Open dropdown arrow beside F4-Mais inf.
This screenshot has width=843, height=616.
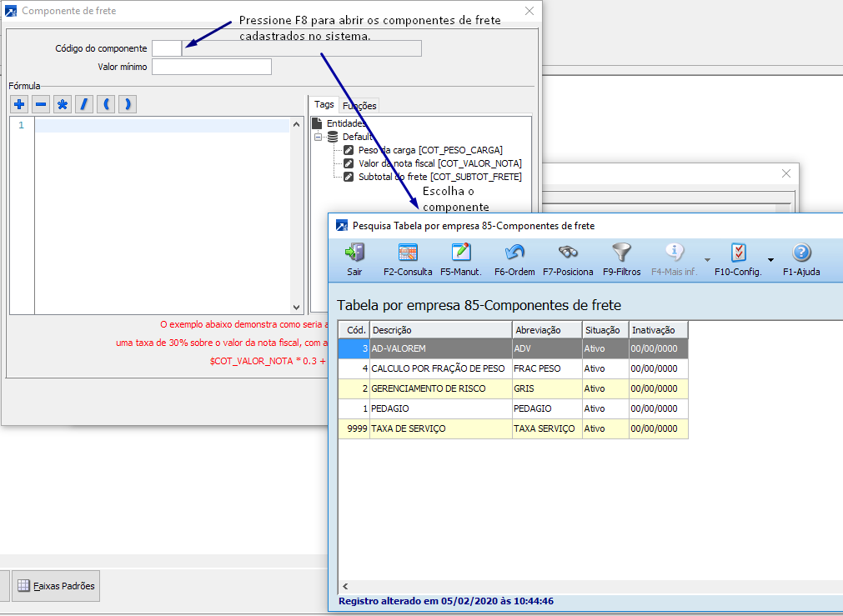click(x=707, y=260)
